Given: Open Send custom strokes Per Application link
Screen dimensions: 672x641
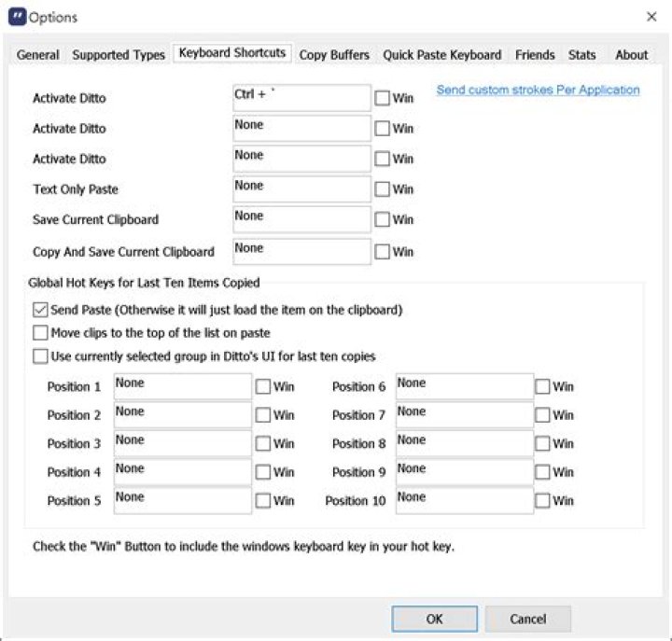Looking at the screenshot, I should [x=538, y=90].
